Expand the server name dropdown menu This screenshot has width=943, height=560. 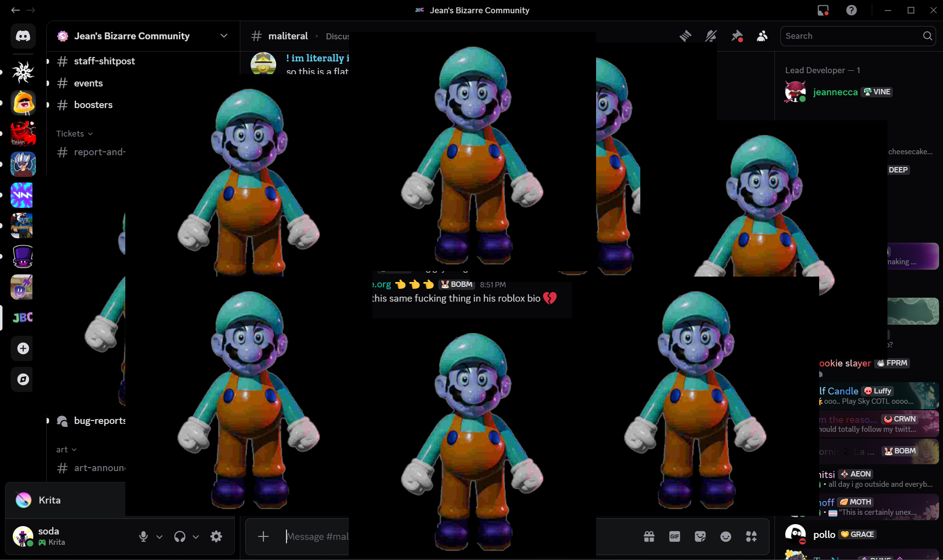pos(224,36)
